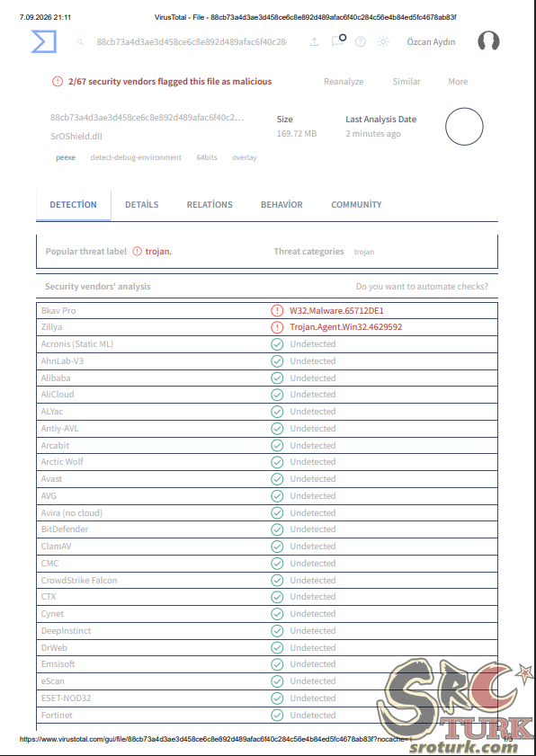Click the 169.72 MB size value
The image size is (536, 756).
(x=297, y=134)
